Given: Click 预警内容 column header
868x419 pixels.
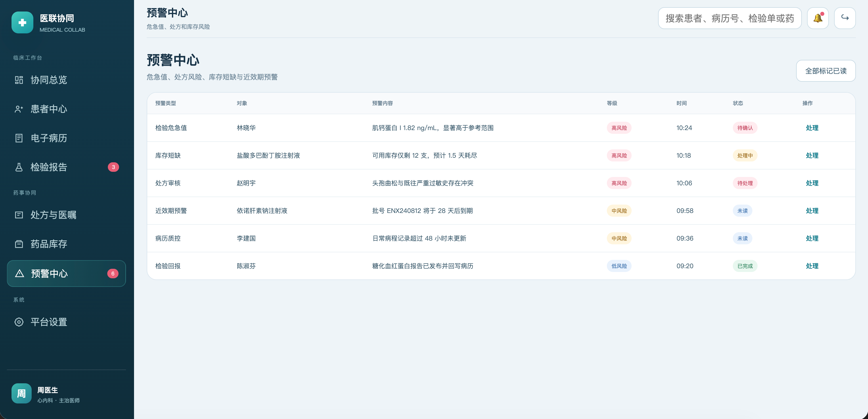Looking at the screenshot, I should (x=382, y=103).
